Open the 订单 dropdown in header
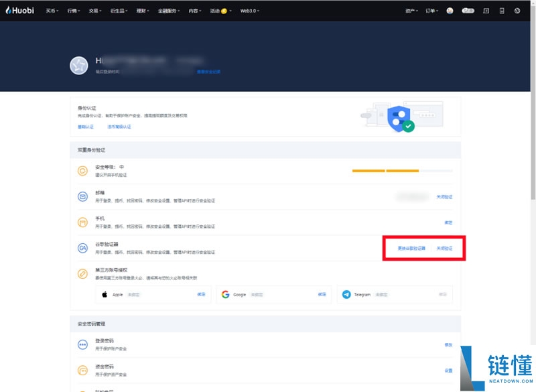The image size is (536, 392). click(432, 11)
